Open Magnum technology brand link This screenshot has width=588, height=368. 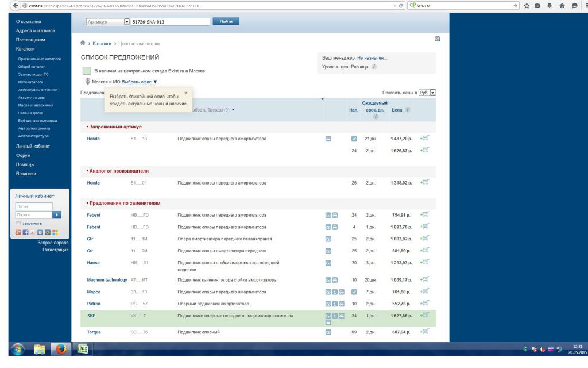click(107, 280)
